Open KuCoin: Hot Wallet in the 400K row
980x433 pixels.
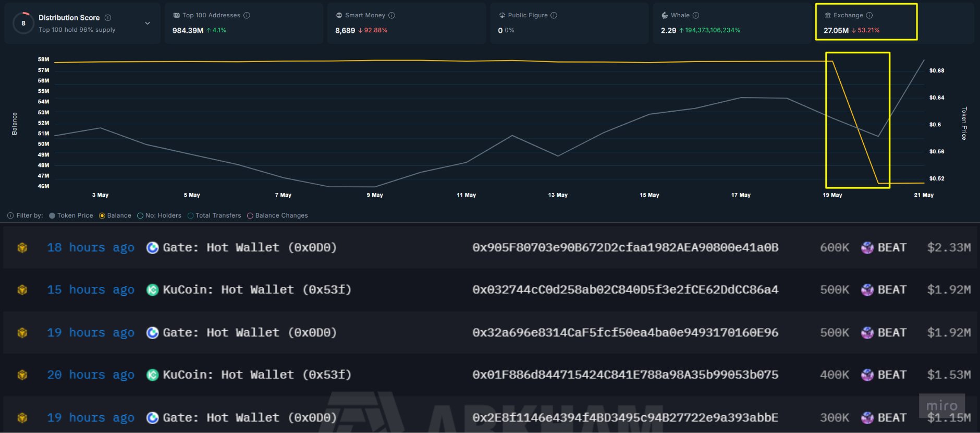(x=257, y=375)
